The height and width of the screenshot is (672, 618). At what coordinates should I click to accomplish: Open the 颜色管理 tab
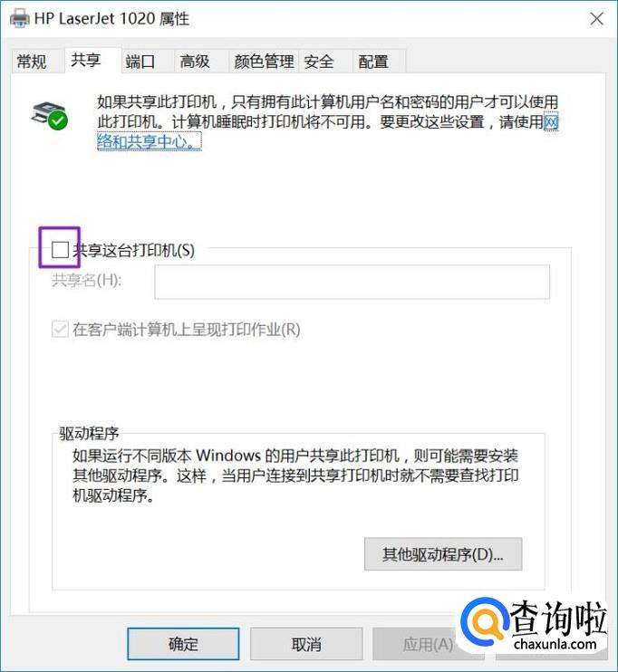[264, 62]
